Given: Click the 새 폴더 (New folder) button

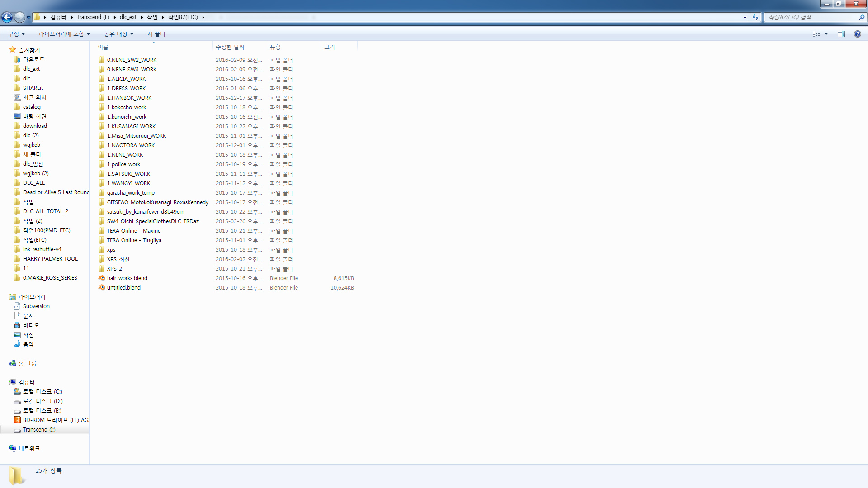Looking at the screenshot, I should pos(156,34).
